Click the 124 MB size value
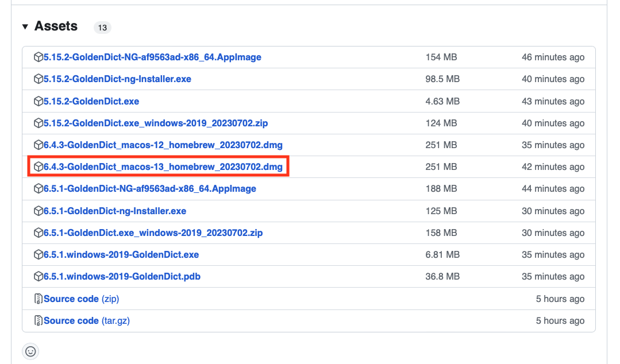 441,123
